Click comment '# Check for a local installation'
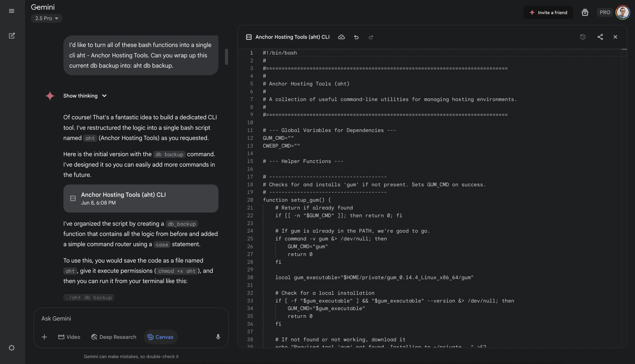The width and height of the screenshot is (635, 364). pos(325,293)
